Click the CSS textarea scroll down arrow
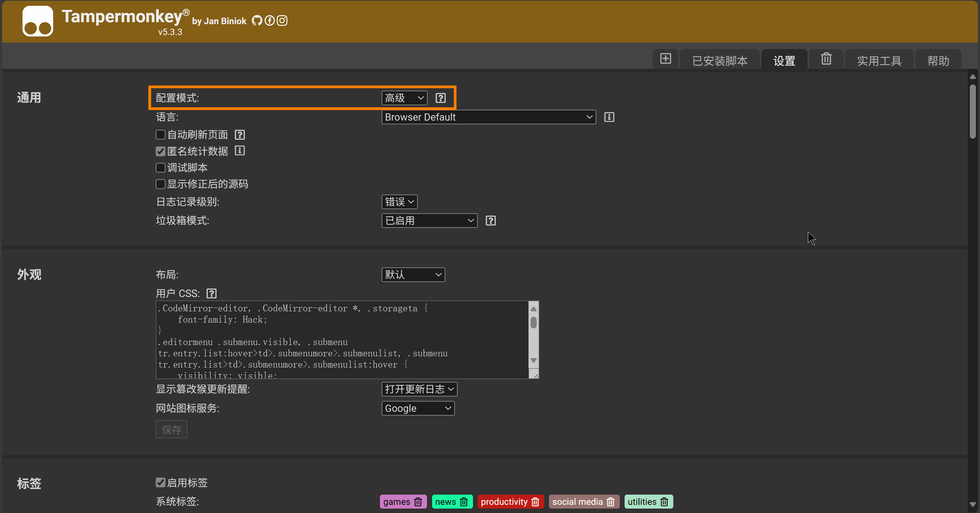 pyautogui.click(x=534, y=360)
